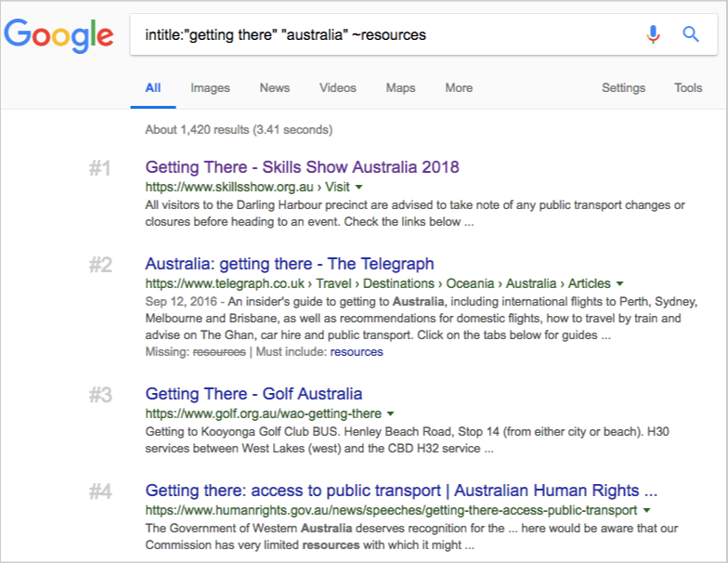Expand the golf.org.au result dropdown arrow
The image size is (728, 563).
click(390, 414)
